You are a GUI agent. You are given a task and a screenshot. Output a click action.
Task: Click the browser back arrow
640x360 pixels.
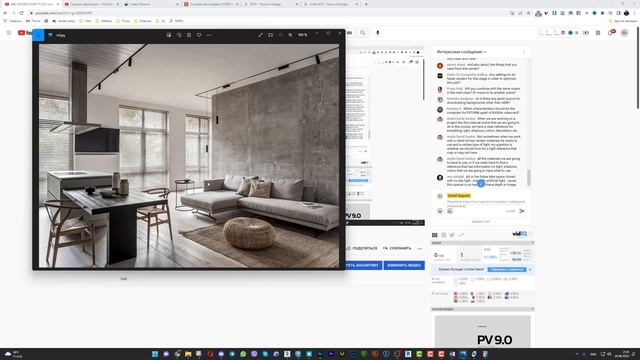5,13
